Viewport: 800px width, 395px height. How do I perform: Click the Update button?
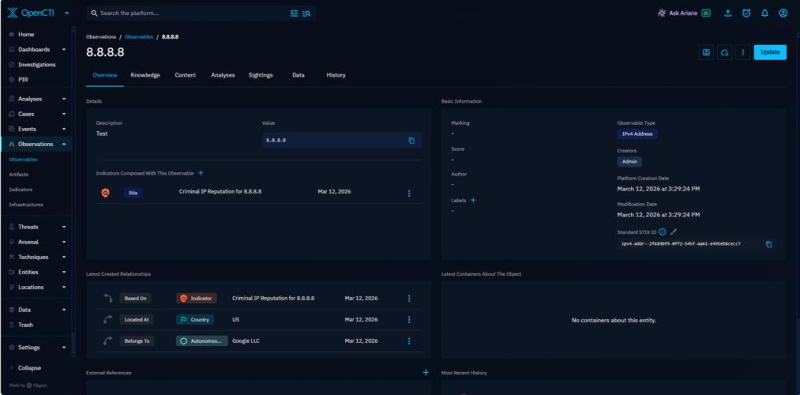[770, 52]
